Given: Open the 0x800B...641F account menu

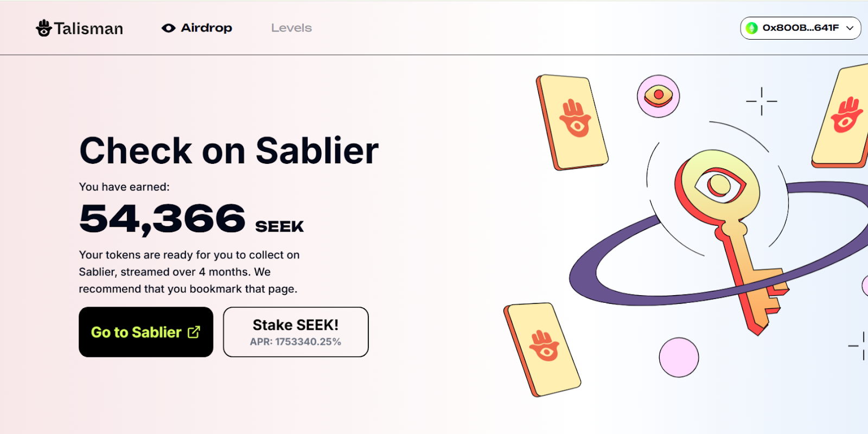Looking at the screenshot, I should tap(800, 28).
